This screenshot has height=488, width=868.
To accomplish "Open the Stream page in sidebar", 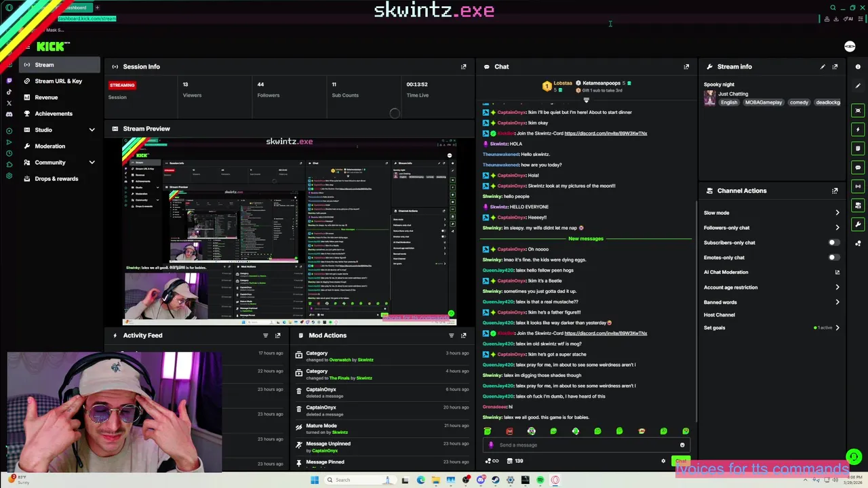I will 59,65.
